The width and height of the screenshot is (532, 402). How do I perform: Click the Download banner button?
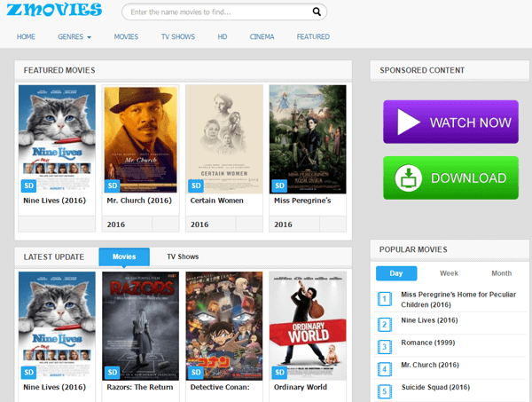[x=450, y=177]
